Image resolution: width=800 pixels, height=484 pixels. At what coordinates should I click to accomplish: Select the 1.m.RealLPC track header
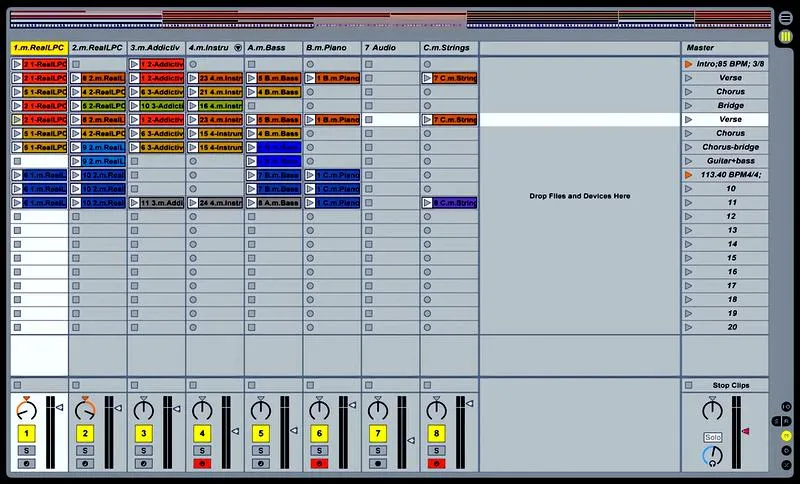[x=39, y=48]
